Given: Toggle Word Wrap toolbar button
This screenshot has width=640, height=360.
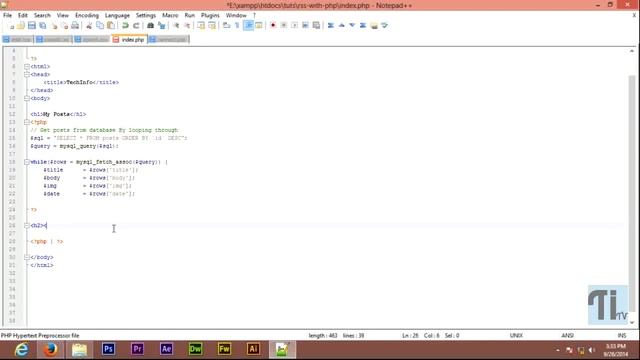Looking at the screenshot, I should 226,26.
